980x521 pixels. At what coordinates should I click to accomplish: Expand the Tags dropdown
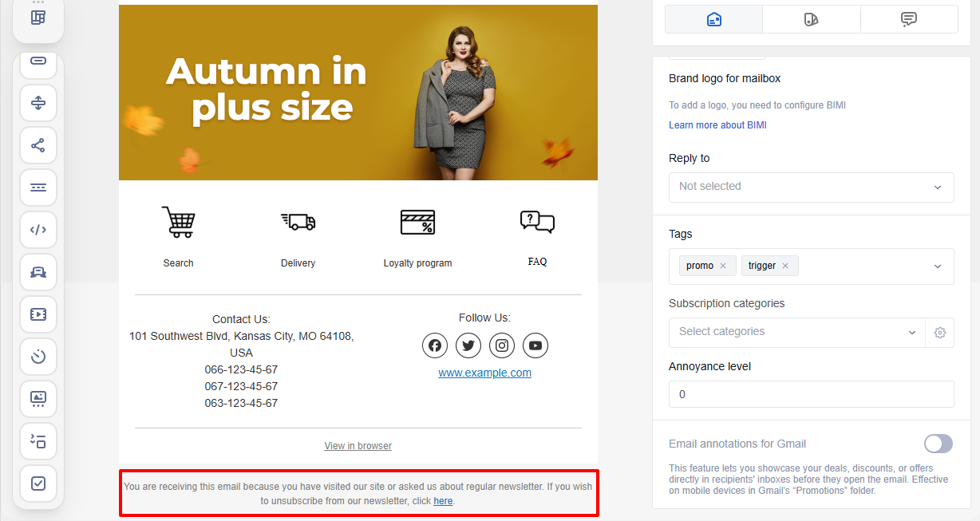pyautogui.click(x=937, y=265)
